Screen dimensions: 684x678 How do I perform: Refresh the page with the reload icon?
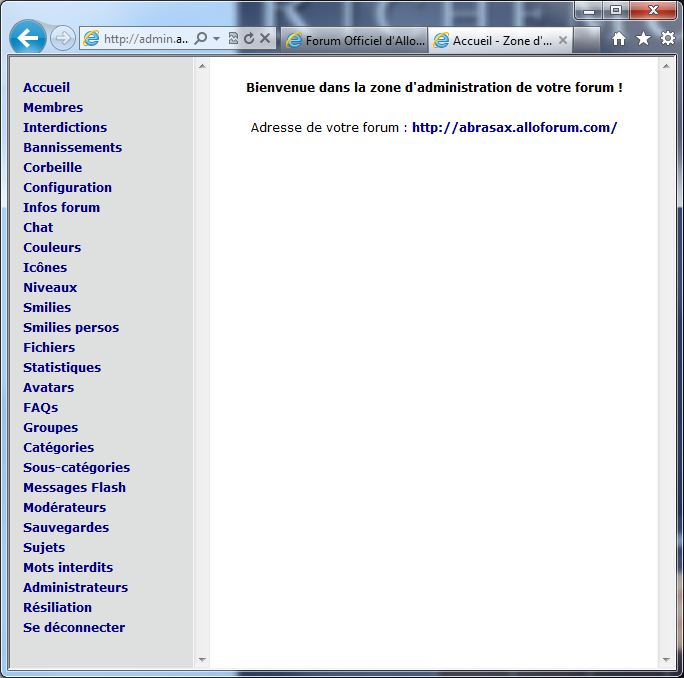(x=249, y=39)
